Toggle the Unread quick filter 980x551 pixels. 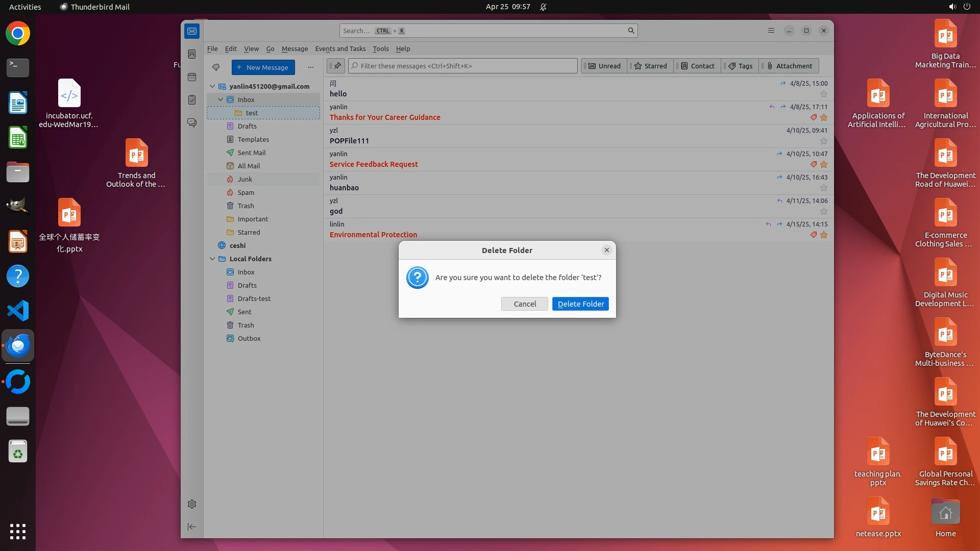click(x=604, y=66)
